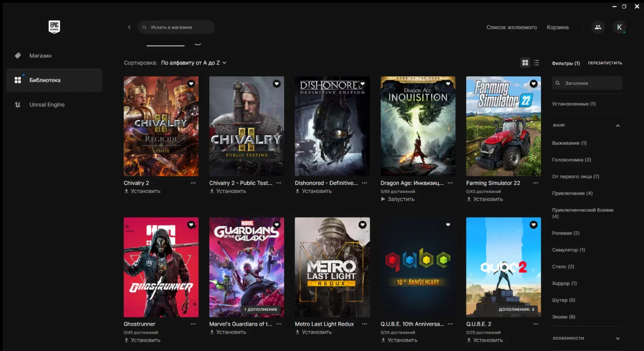
Task: Reset filters with ПЕРЕЗАПУСТИТЬ
Action: tap(605, 63)
